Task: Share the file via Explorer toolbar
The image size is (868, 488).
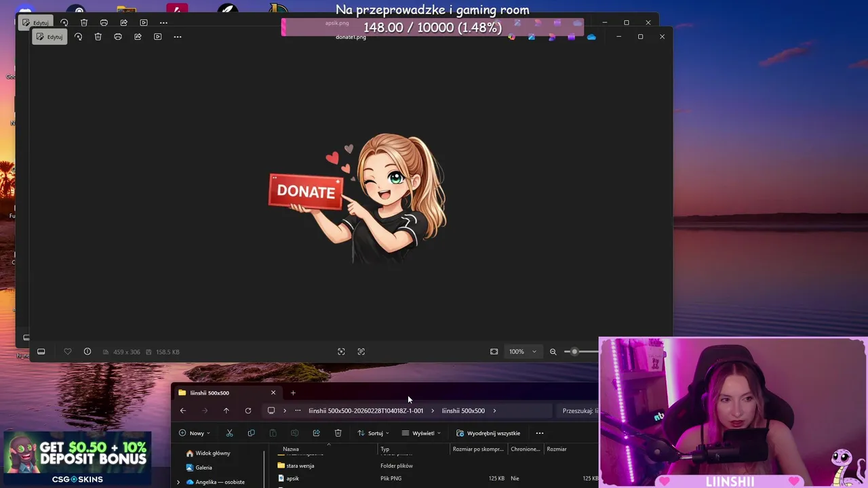Action: click(x=316, y=433)
